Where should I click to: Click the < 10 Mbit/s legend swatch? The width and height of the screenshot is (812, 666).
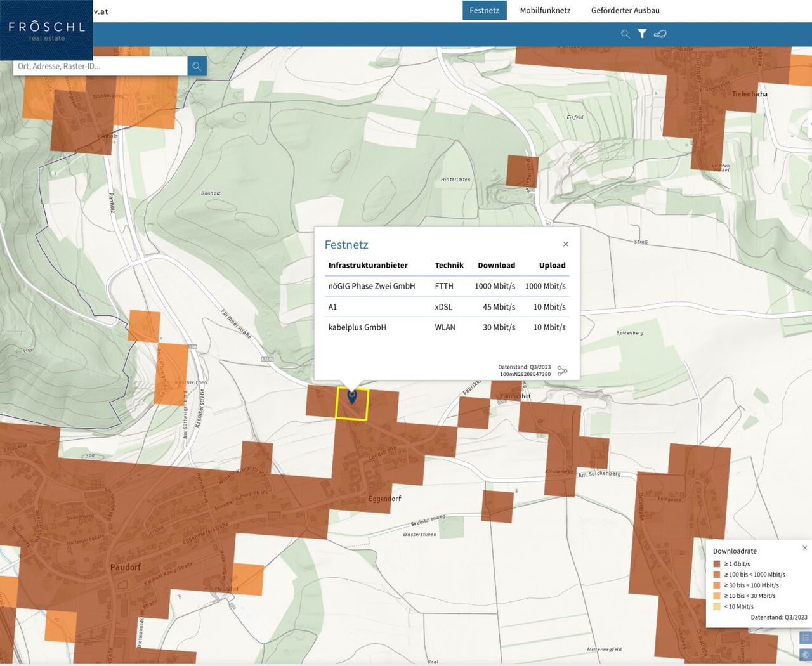(717, 606)
